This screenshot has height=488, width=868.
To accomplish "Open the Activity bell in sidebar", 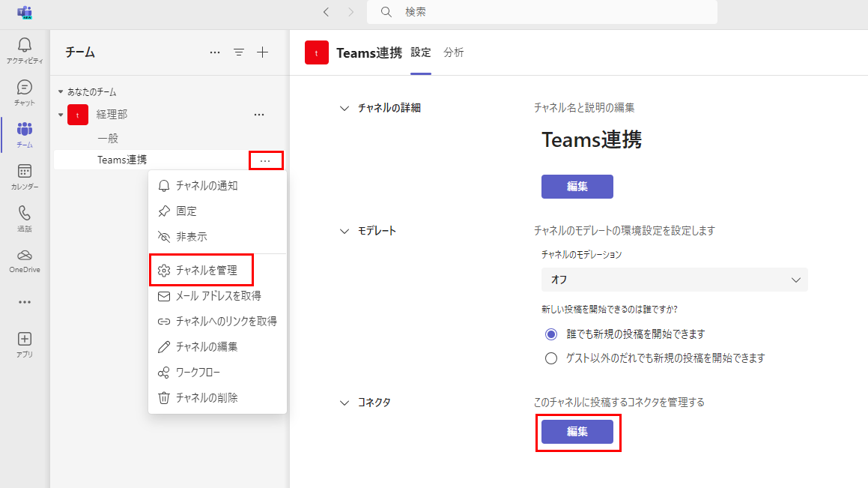I will tap(25, 50).
